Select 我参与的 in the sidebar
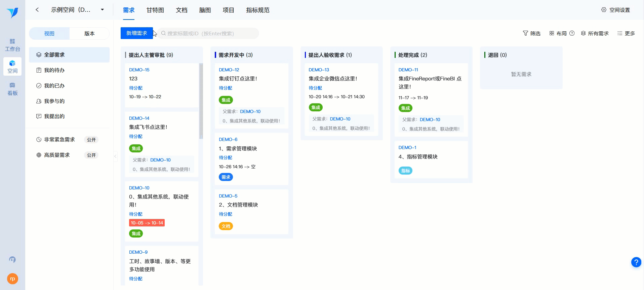 [x=69, y=101]
